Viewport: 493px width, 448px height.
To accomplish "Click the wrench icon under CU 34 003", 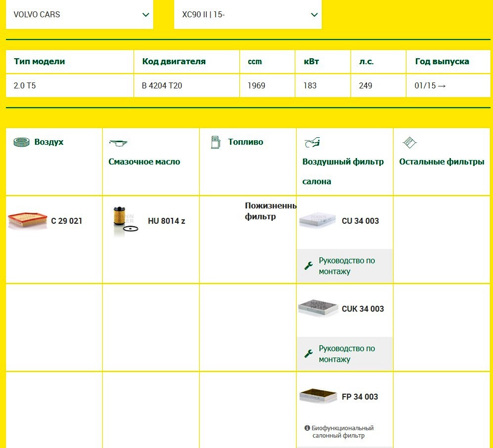I will [309, 266].
